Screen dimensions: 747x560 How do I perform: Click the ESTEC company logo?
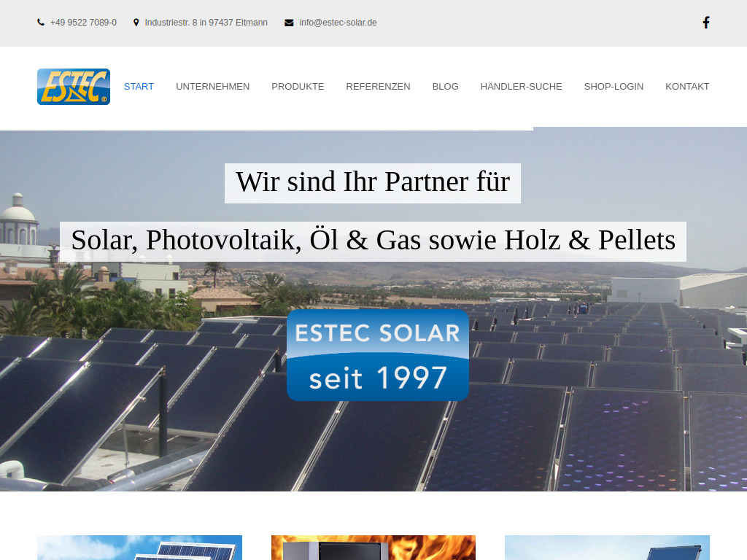pos(73,86)
